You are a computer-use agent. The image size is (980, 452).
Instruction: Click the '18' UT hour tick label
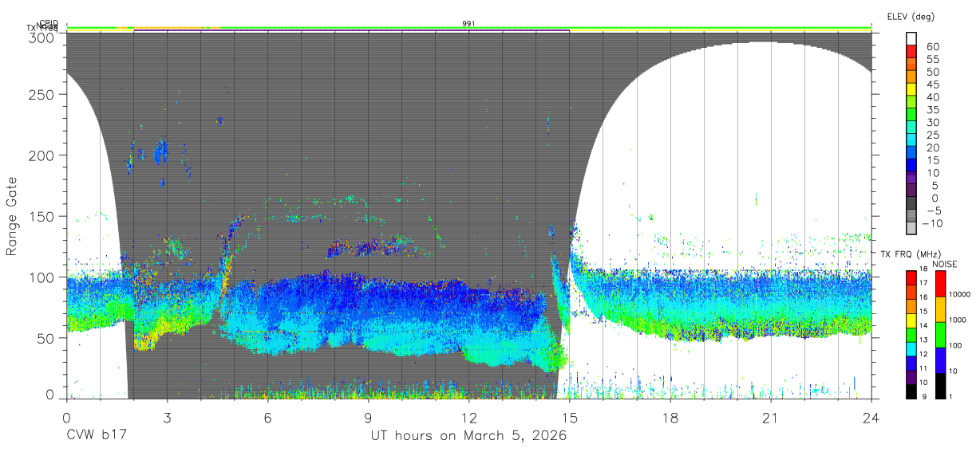(670, 417)
